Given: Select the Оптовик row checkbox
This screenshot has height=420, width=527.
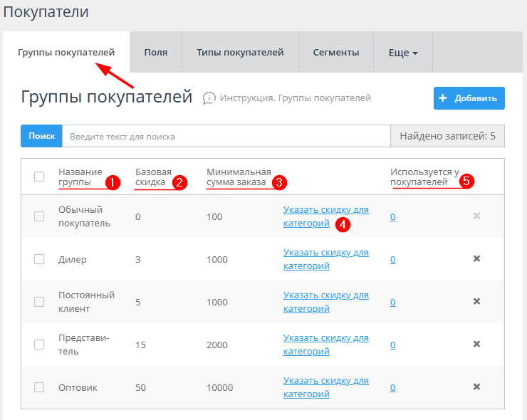Looking at the screenshot, I should (x=39, y=387).
